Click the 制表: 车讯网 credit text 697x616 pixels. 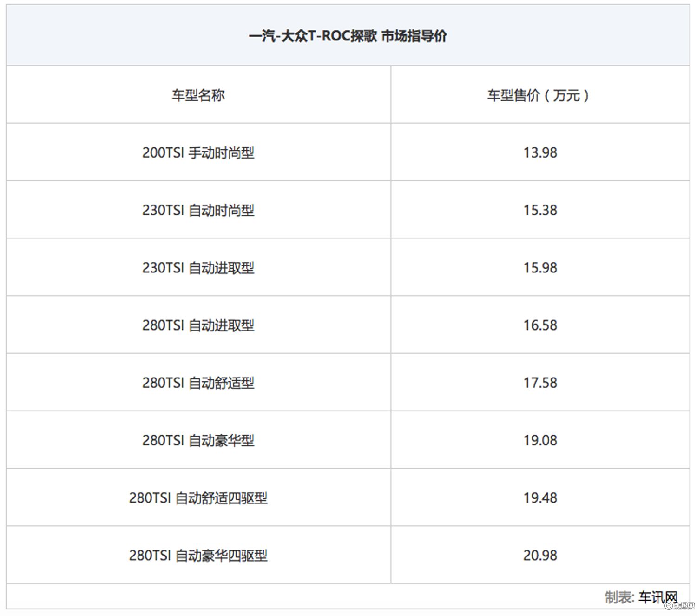click(641, 597)
